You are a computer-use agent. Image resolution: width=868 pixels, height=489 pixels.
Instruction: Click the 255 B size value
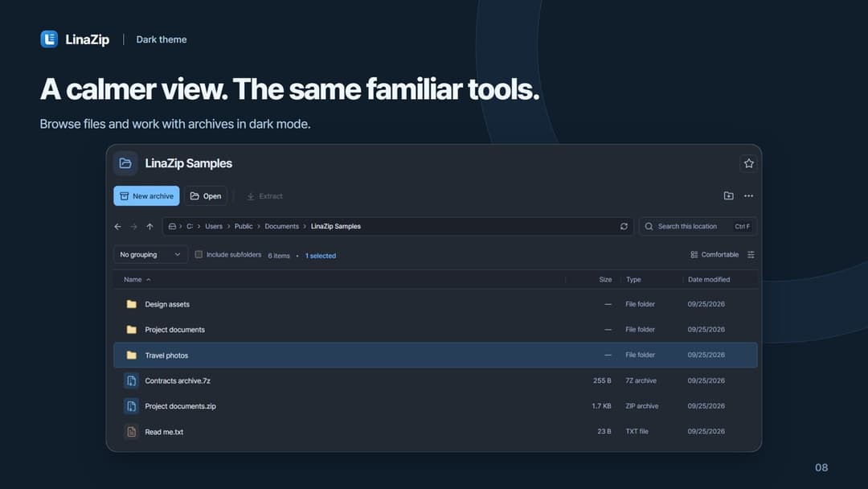coord(602,380)
